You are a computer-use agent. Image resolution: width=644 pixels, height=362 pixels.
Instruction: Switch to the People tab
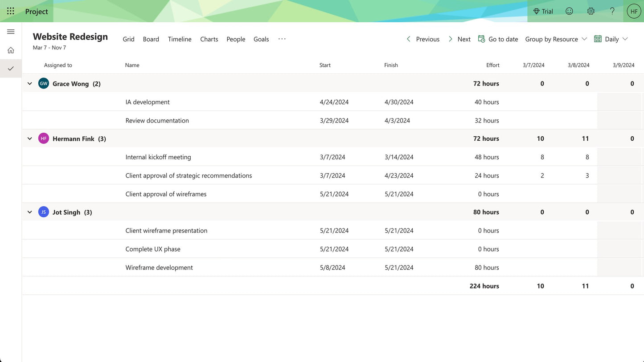click(236, 39)
